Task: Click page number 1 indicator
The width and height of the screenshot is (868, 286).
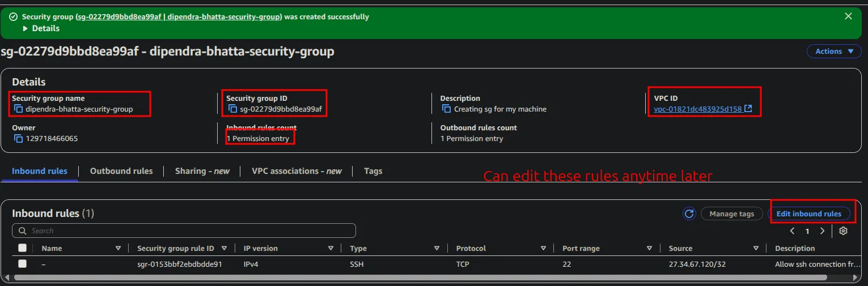Action: [807, 231]
